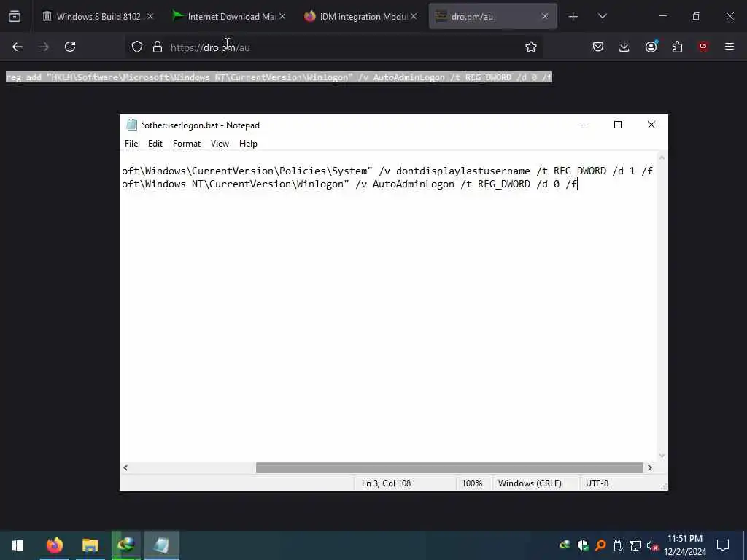Click the tracking protection shield icon

(137, 47)
